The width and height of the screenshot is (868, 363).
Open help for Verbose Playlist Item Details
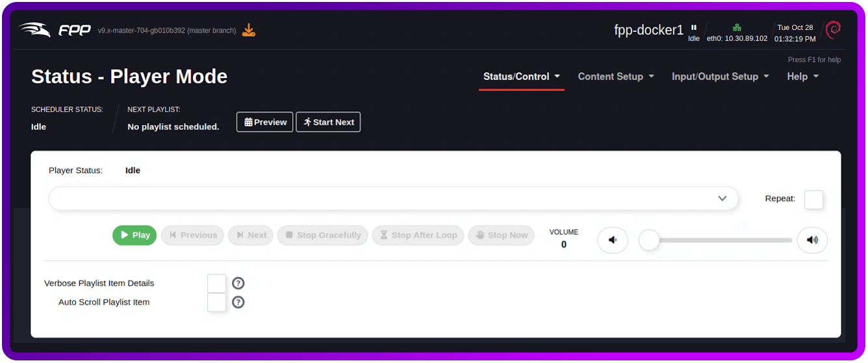click(238, 283)
